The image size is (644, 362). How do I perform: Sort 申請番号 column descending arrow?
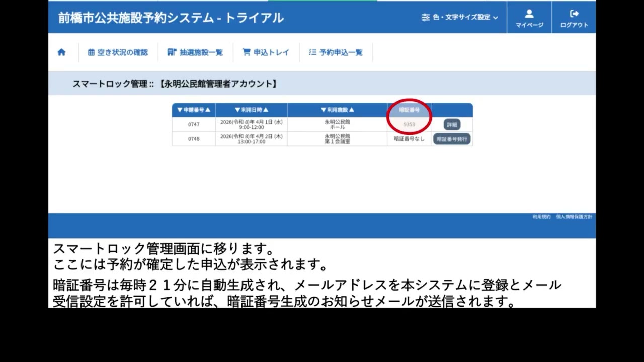click(x=180, y=110)
